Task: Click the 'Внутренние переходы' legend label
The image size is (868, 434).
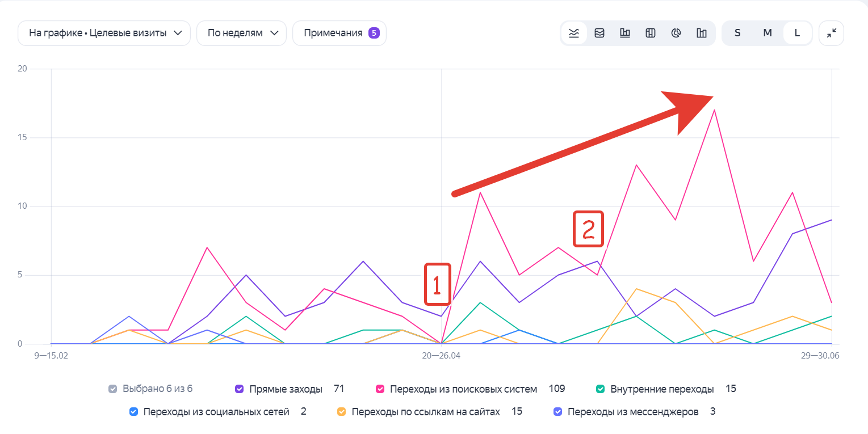Action: [x=662, y=389]
